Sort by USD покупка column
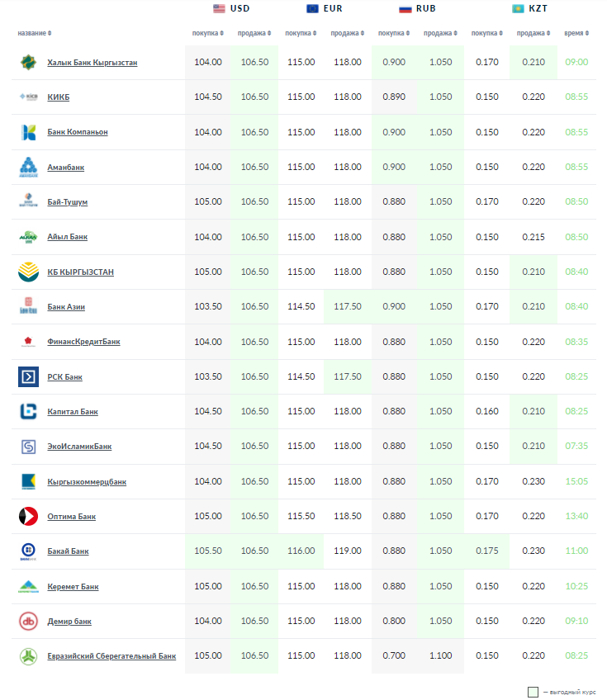 point(206,34)
